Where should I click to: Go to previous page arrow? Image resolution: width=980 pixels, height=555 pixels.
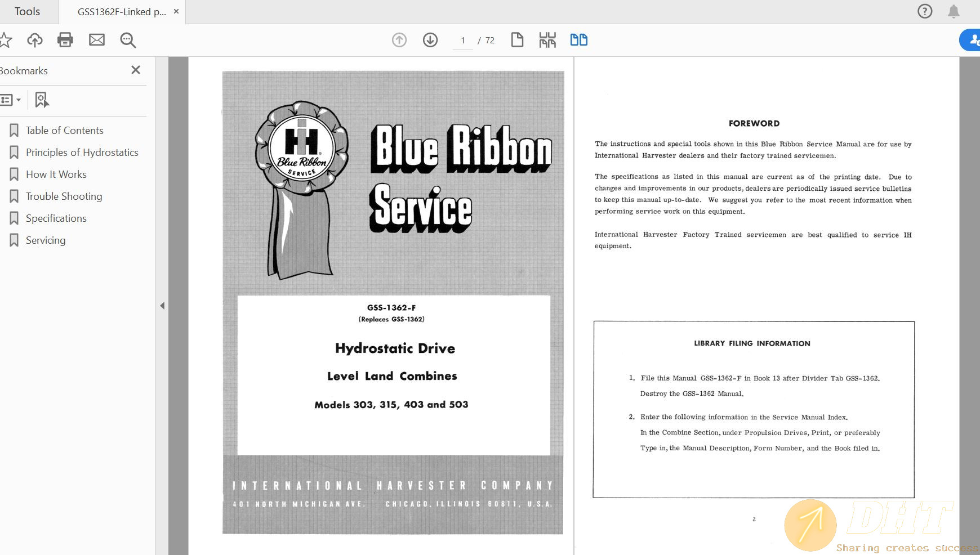click(399, 40)
